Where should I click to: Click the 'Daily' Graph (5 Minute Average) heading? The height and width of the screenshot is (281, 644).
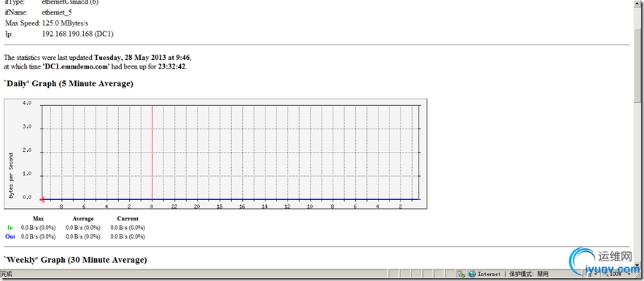[x=68, y=84]
